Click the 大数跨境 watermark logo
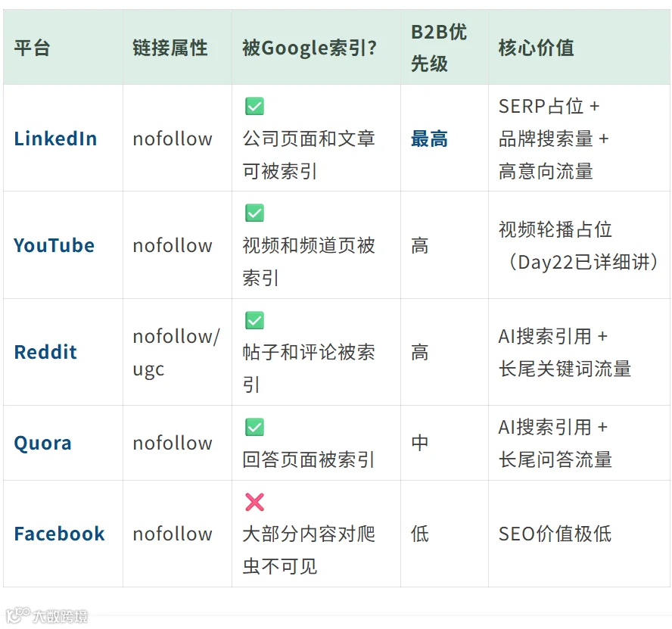672x629 pixels. pos(47,615)
